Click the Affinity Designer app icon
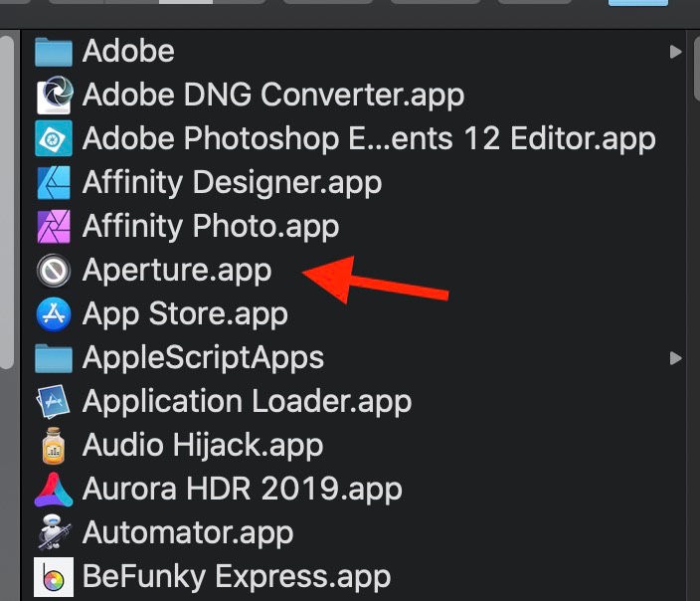700x601 pixels. tap(53, 183)
